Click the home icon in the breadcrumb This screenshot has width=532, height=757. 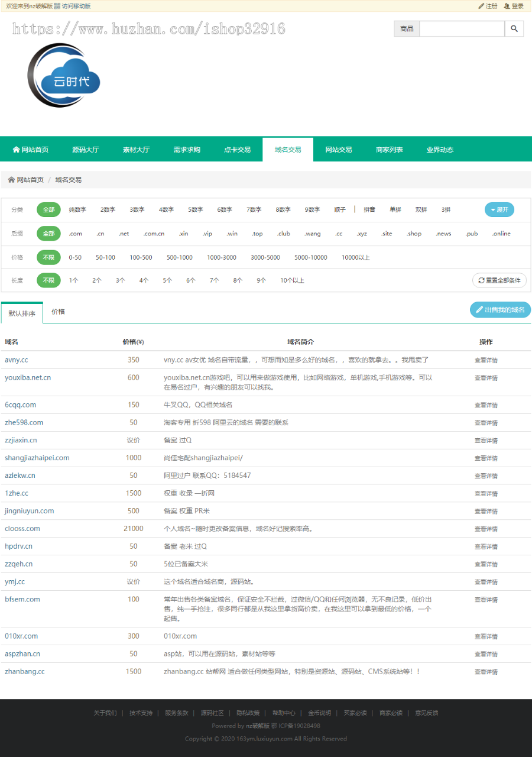tap(12, 179)
